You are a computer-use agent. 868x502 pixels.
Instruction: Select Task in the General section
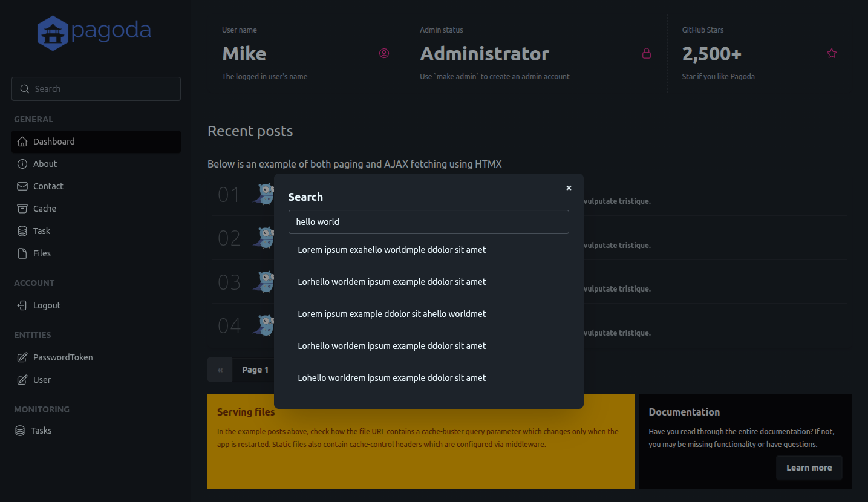41,231
